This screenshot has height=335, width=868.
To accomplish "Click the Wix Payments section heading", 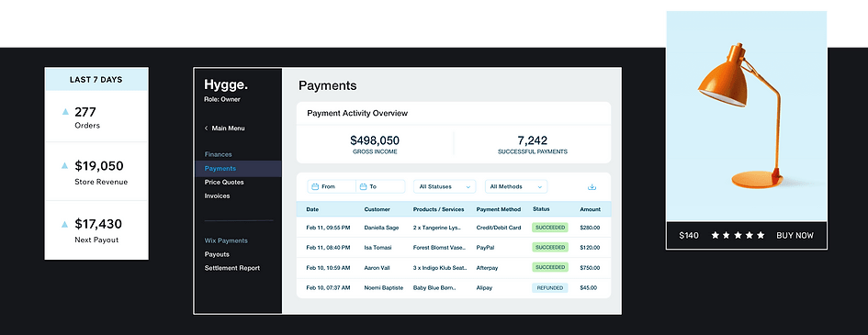I will click(226, 241).
